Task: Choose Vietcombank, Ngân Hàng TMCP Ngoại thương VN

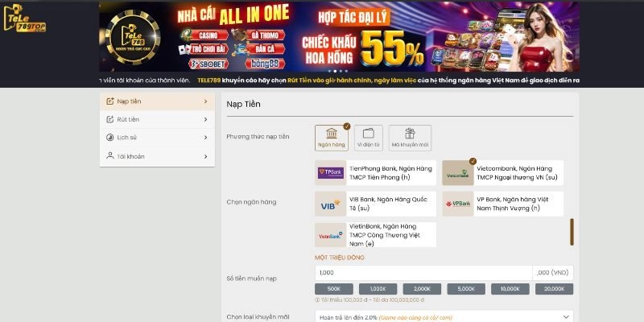Action: [502, 173]
